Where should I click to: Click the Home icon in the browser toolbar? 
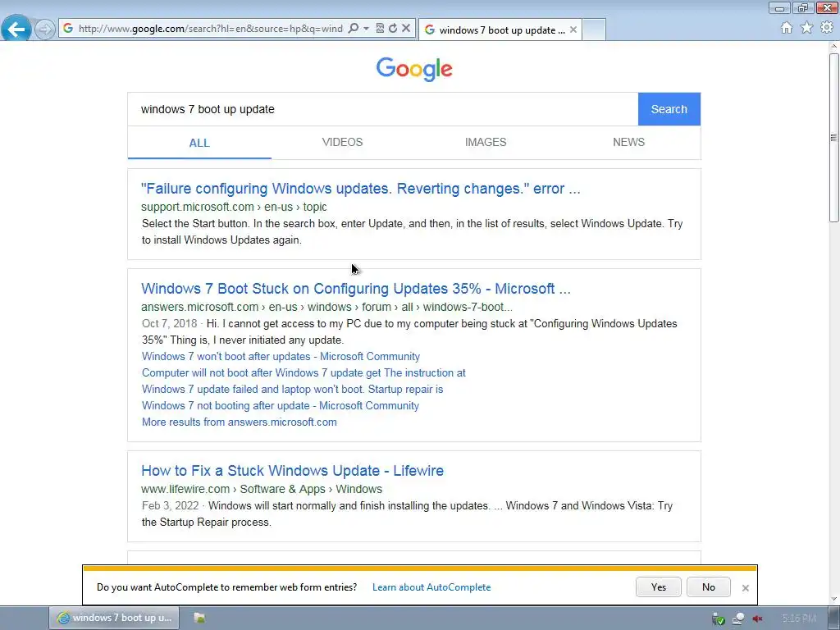[786, 28]
